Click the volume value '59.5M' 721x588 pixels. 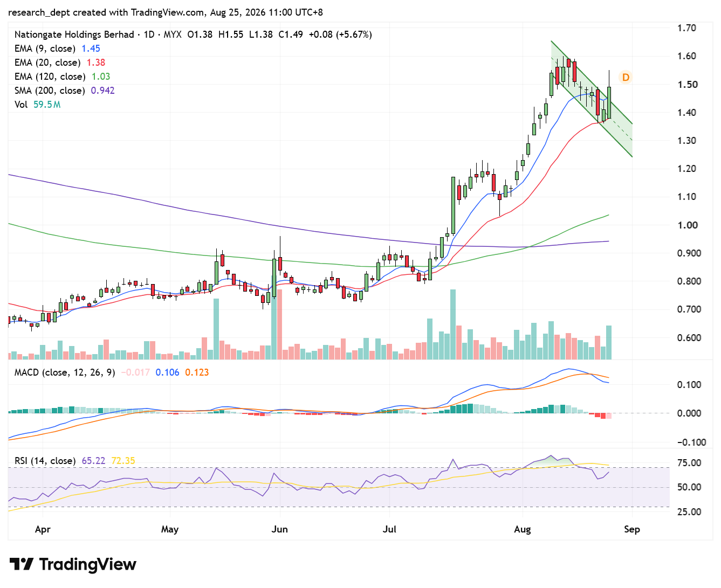pyautogui.click(x=47, y=105)
